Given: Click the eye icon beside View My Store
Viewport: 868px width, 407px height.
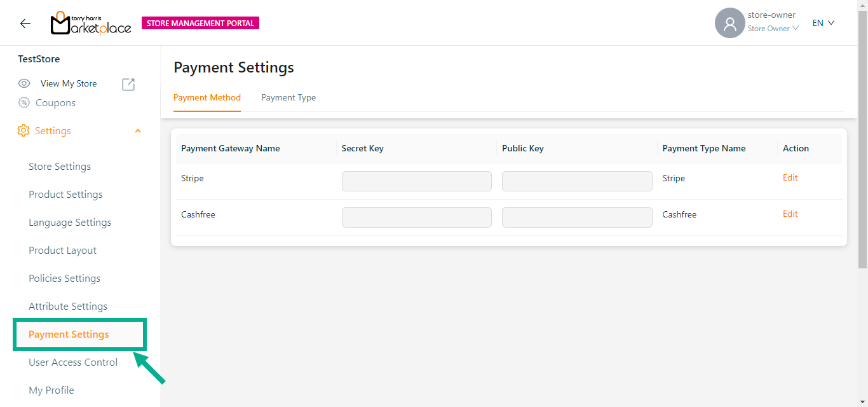Looking at the screenshot, I should (x=24, y=83).
